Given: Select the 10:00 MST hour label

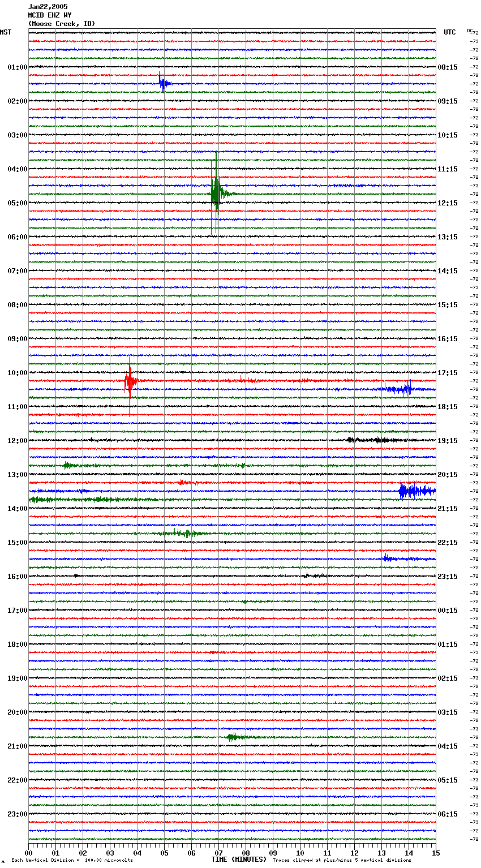Looking at the screenshot, I should [x=17, y=373].
